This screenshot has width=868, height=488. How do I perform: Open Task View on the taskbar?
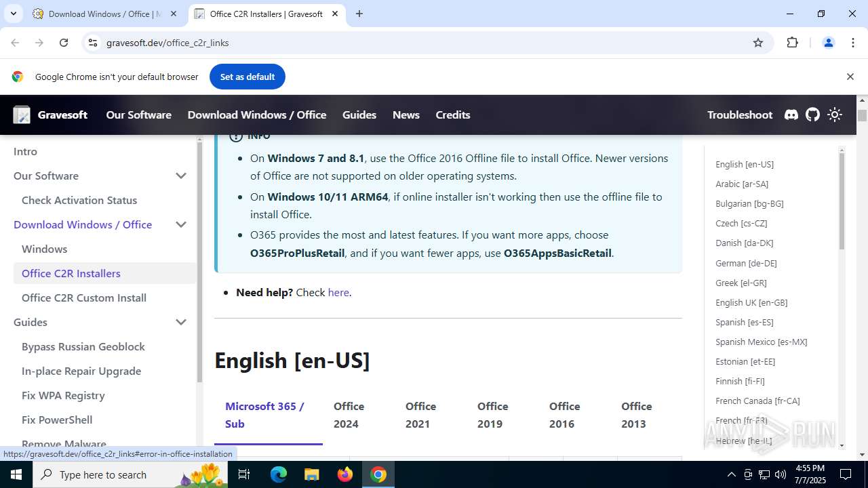click(244, 474)
